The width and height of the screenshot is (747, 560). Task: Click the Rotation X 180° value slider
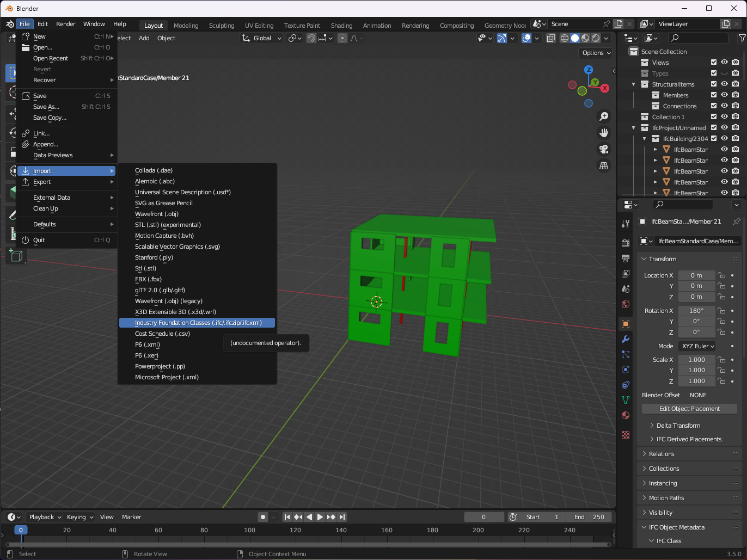(x=697, y=310)
